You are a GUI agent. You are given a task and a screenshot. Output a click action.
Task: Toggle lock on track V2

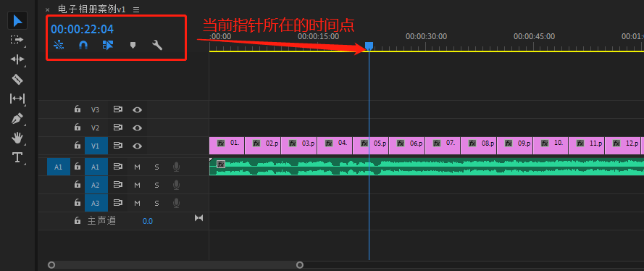tap(78, 128)
